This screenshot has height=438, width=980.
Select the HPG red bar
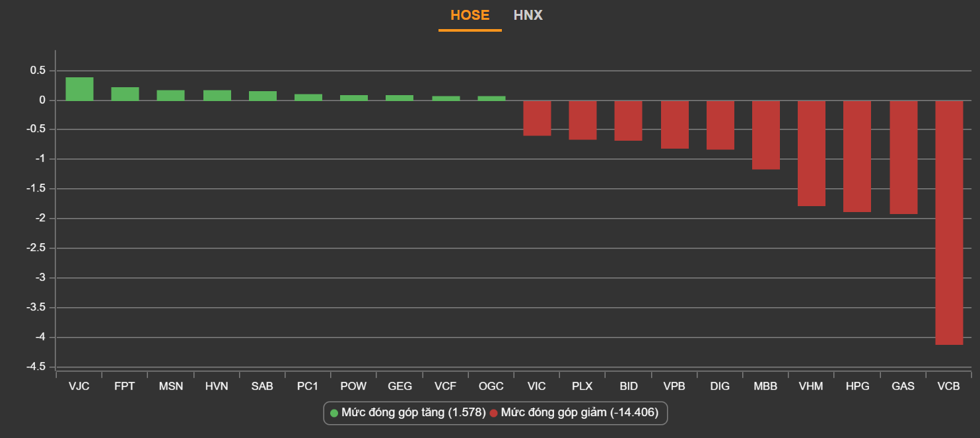[x=857, y=156]
